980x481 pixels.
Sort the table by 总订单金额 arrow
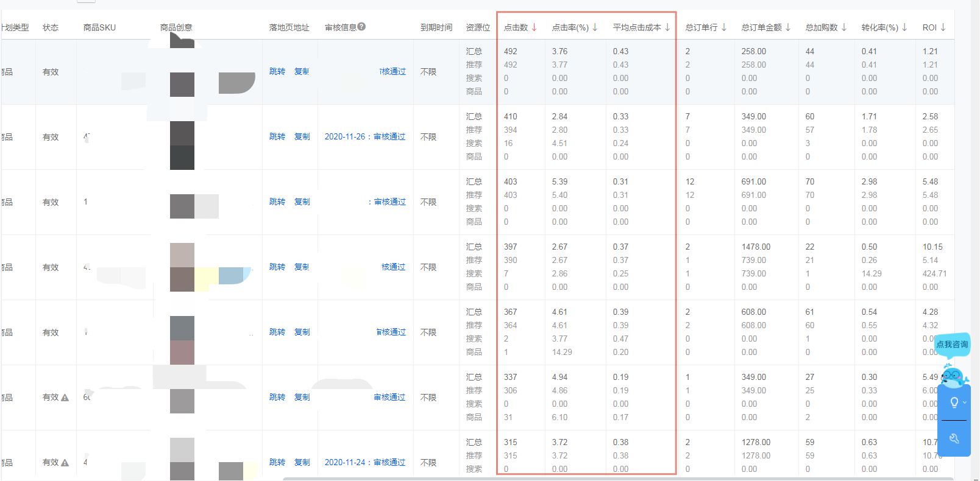pos(788,27)
